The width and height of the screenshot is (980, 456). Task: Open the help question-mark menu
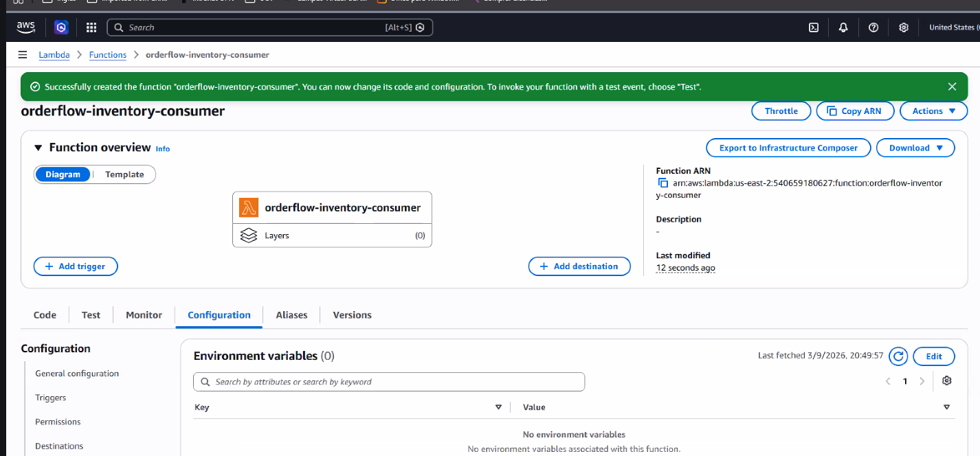(873, 27)
